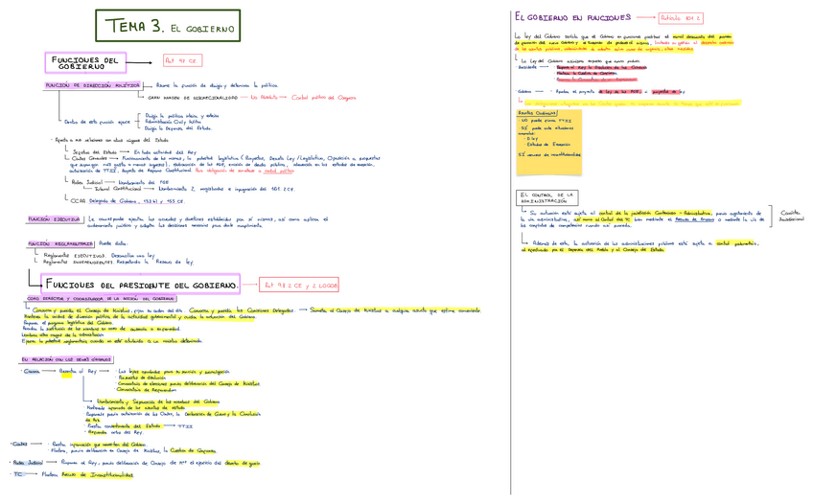Click the red 'Artículo 101.2' box
Image resolution: width=813 pixels, height=504 pixels.
pyautogui.click(x=681, y=17)
